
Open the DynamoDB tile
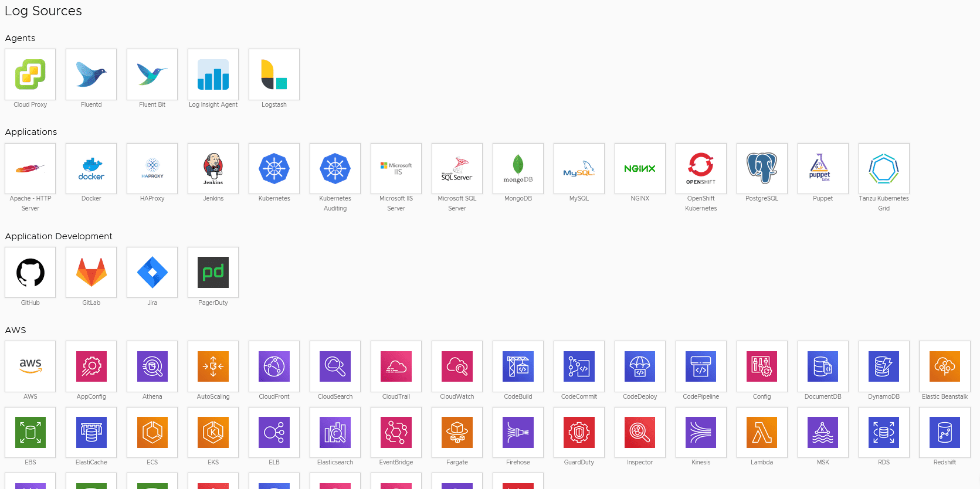coord(884,366)
